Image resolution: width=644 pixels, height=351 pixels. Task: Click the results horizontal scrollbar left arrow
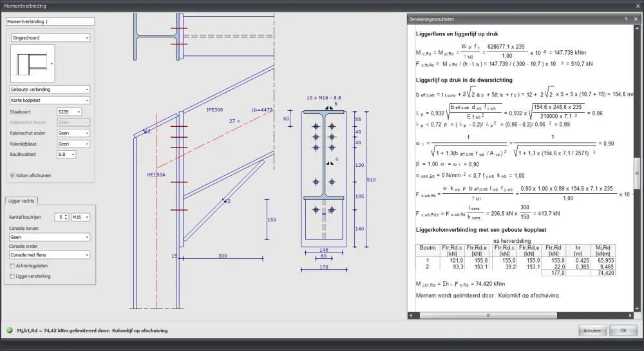pos(411,316)
